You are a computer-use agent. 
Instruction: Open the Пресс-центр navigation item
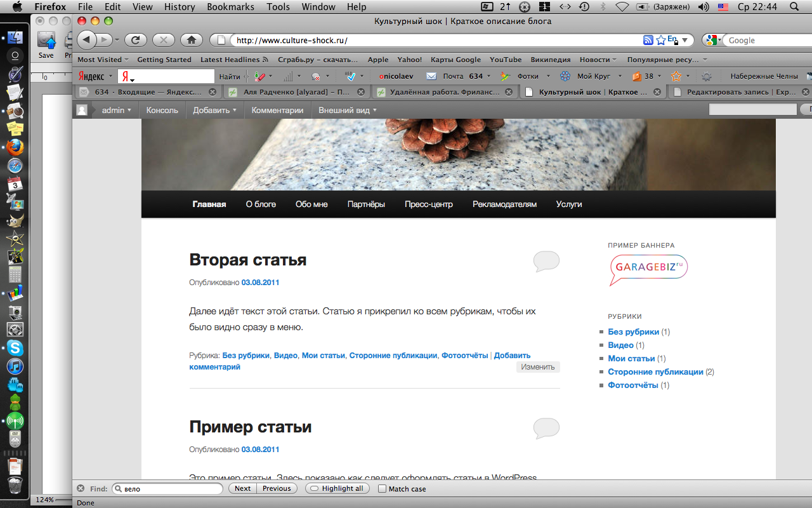[428, 204]
